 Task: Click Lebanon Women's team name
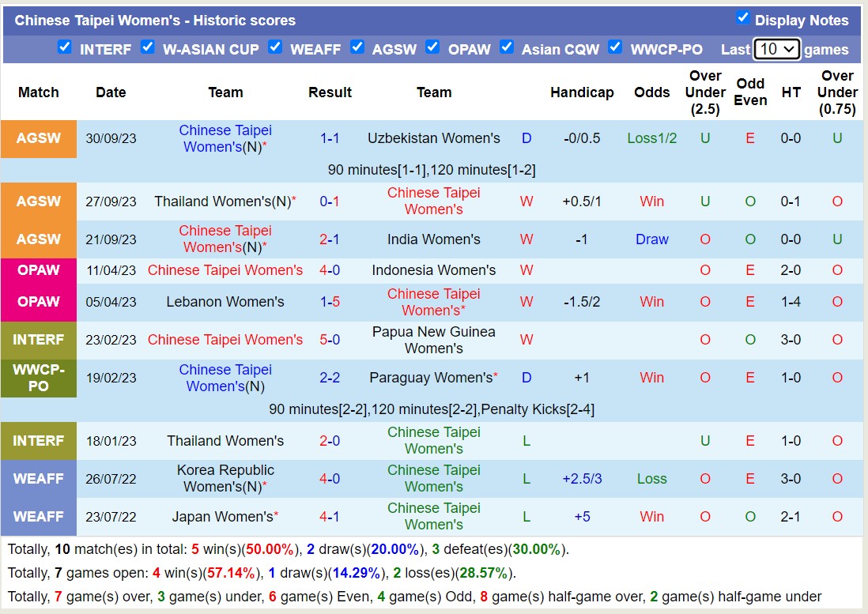coord(225,302)
